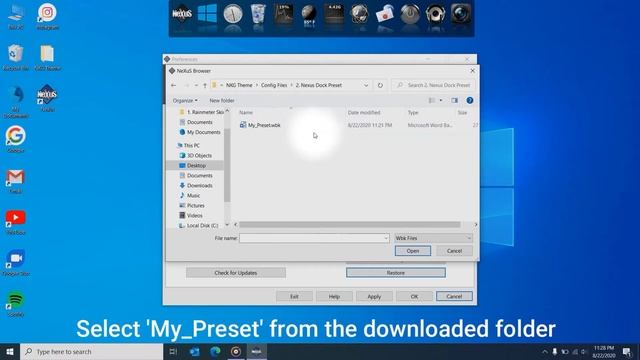Image resolution: width=640 pixels, height=360 pixels.
Task: Open the Windows start icon in the Nexus dock
Action: [x=207, y=14]
